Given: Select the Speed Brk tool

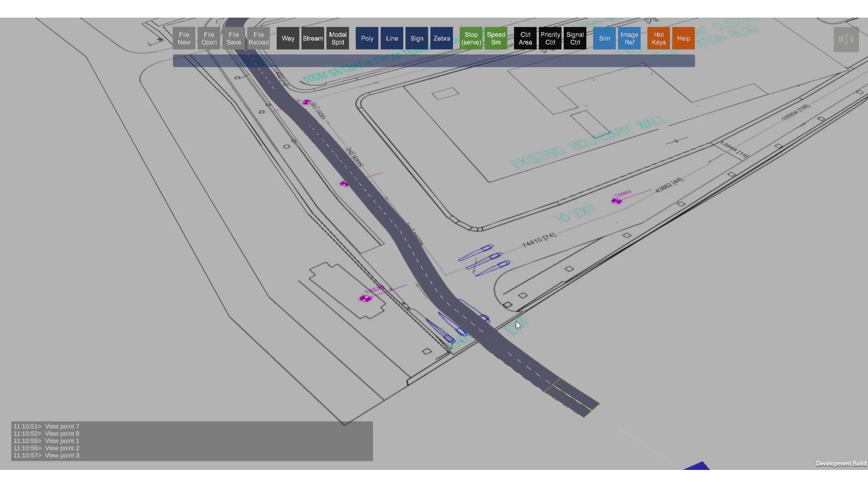Looking at the screenshot, I should [496, 38].
